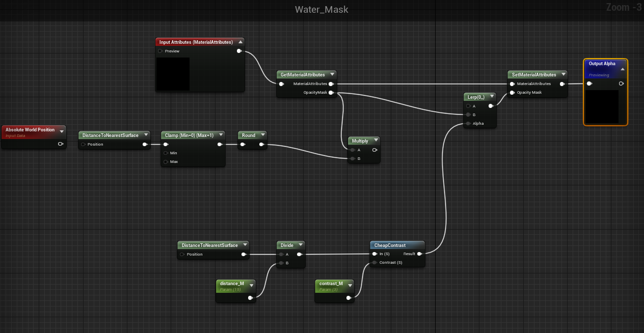Click the Divide node A input pin
The width and height of the screenshot is (644, 333).
281,254
